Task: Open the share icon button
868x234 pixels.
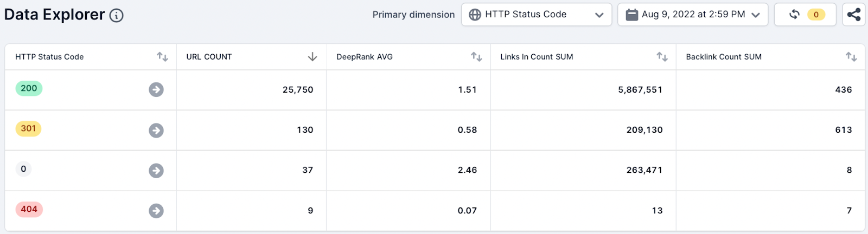Action: click(x=853, y=15)
